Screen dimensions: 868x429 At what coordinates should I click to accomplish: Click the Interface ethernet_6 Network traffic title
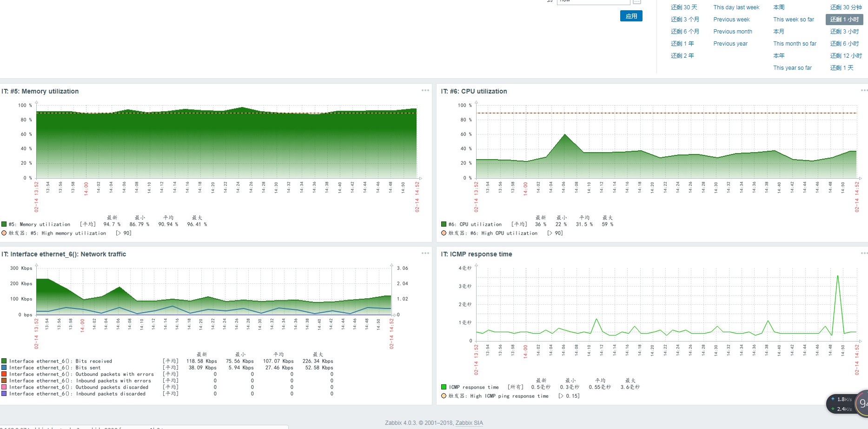pyautogui.click(x=64, y=254)
